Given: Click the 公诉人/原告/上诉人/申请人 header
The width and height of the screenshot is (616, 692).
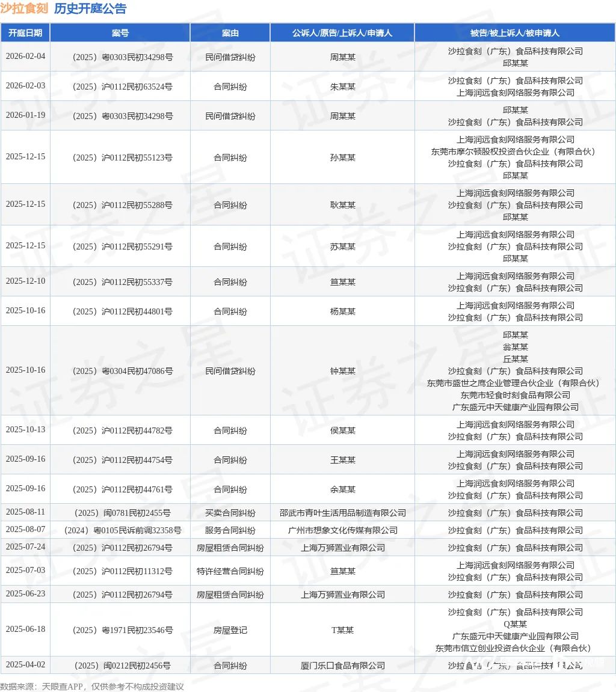Looking at the screenshot, I should click(342, 32).
